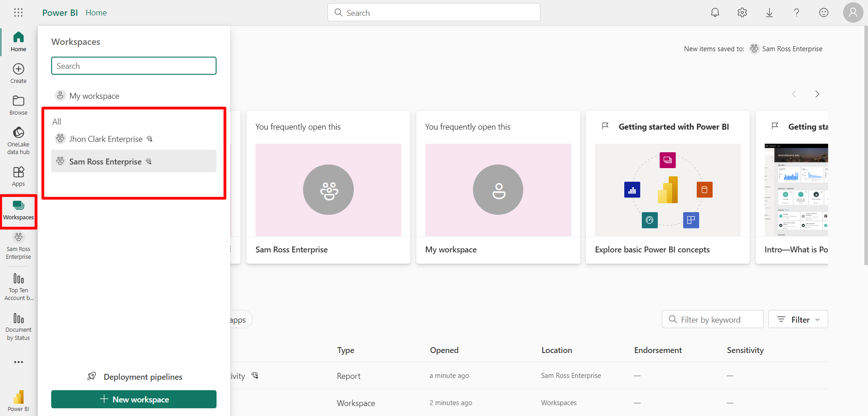
Task: Sort by Opened column header
Action: pos(444,350)
